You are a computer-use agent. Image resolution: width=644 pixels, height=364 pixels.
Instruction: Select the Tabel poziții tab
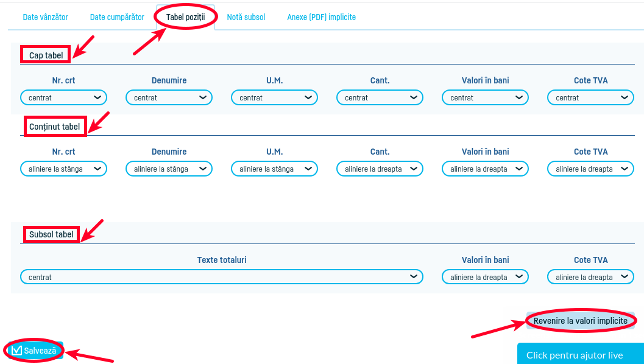(185, 17)
